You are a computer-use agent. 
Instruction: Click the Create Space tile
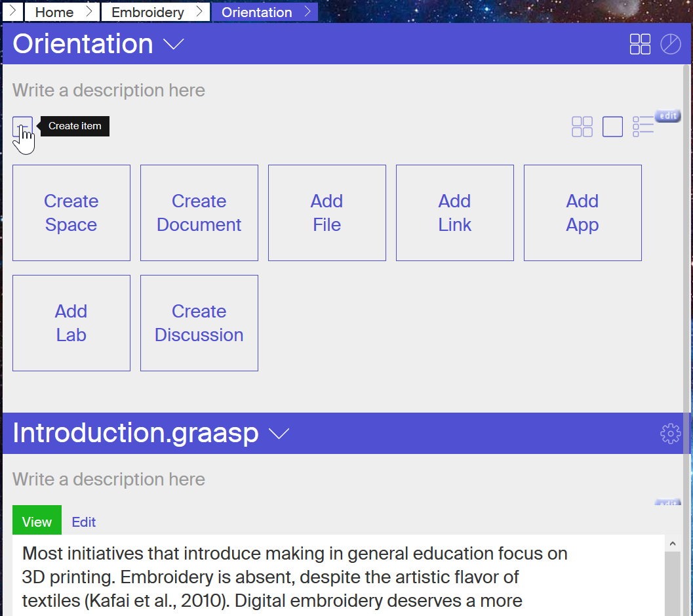coord(71,213)
